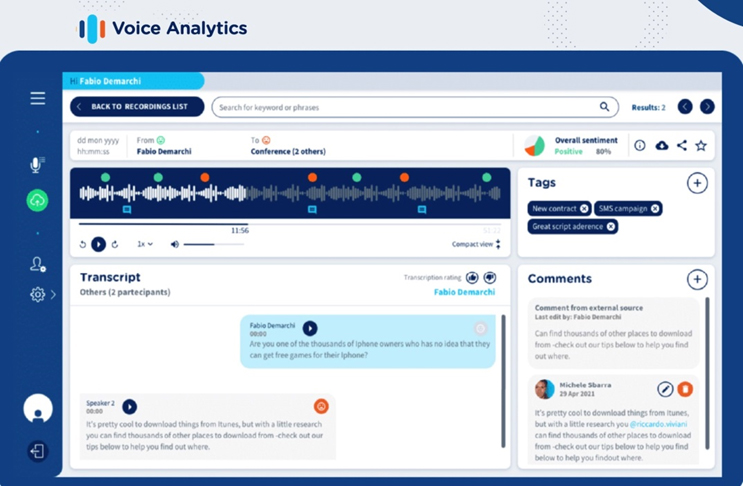Click the 'Comment from external source' heading
Viewport: 743px width, 486px height.
point(589,308)
